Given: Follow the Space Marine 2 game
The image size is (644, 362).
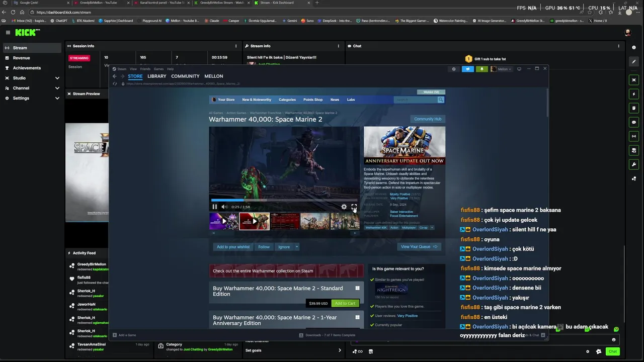Looking at the screenshot, I should coord(264,247).
